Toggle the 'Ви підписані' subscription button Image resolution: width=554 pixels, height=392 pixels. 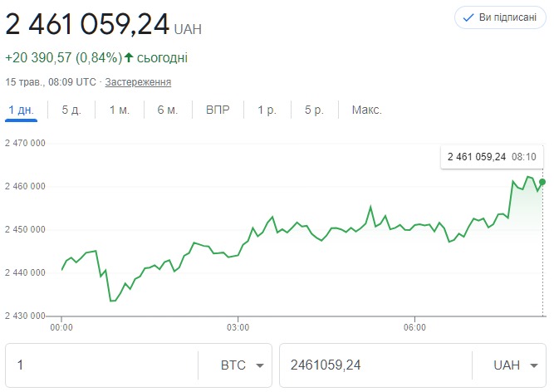click(500, 17)
